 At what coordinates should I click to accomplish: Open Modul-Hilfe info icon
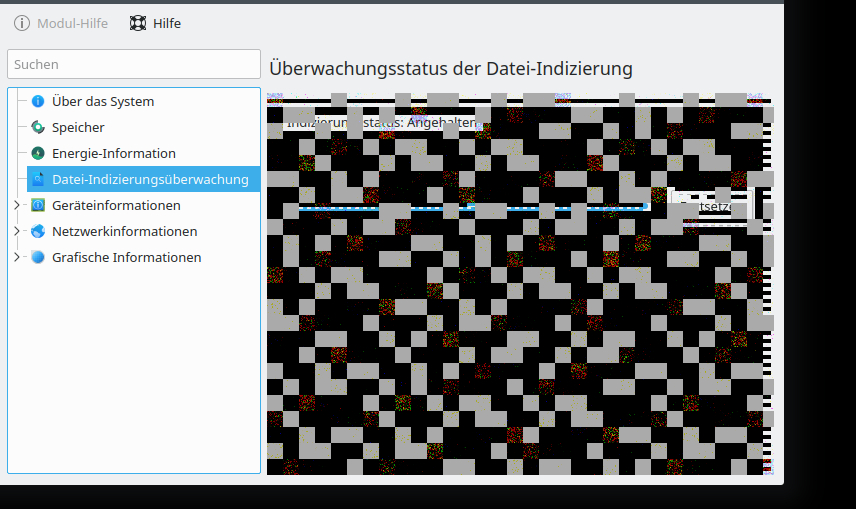[x=22, y=23]
